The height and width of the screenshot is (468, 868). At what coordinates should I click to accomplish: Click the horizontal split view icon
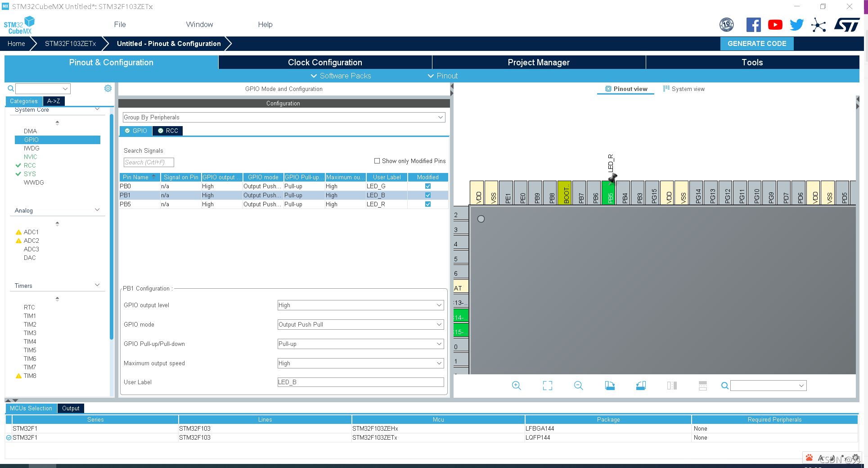703,386
